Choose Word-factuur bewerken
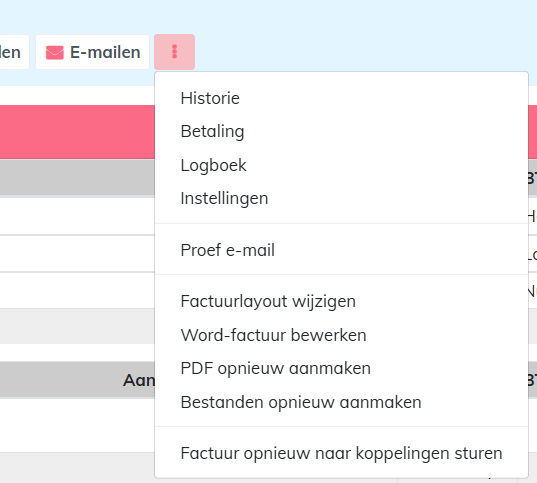This screenshot has height=483, width=537. 273,335
